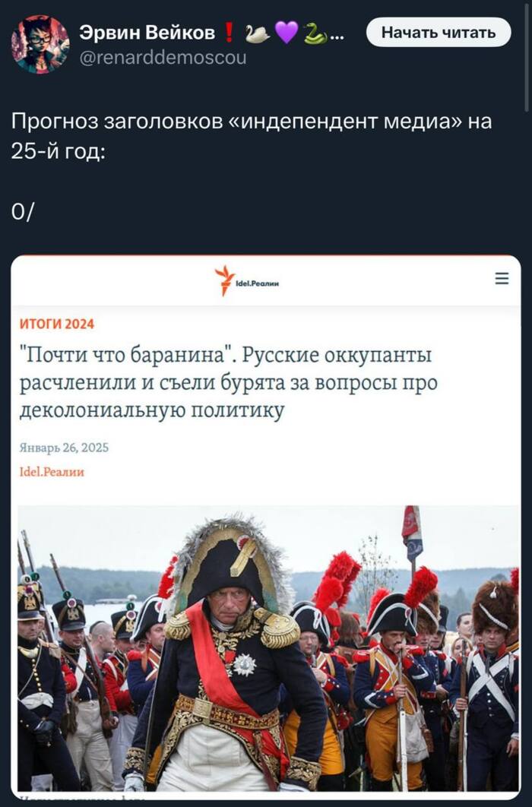Viewport: 532px width, 807px height.
Task: Open Эрвин Вейков's profile avatar
Action: [40, 44]
